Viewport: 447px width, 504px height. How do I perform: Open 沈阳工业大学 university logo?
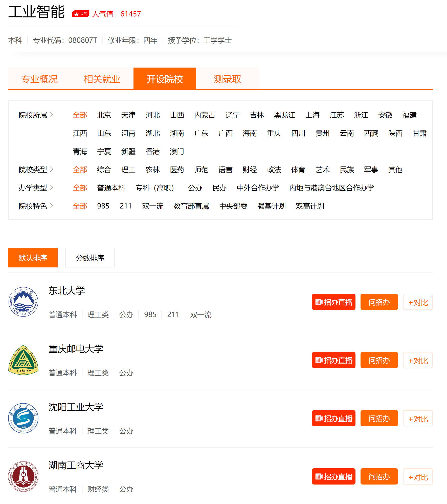[23, 418]
